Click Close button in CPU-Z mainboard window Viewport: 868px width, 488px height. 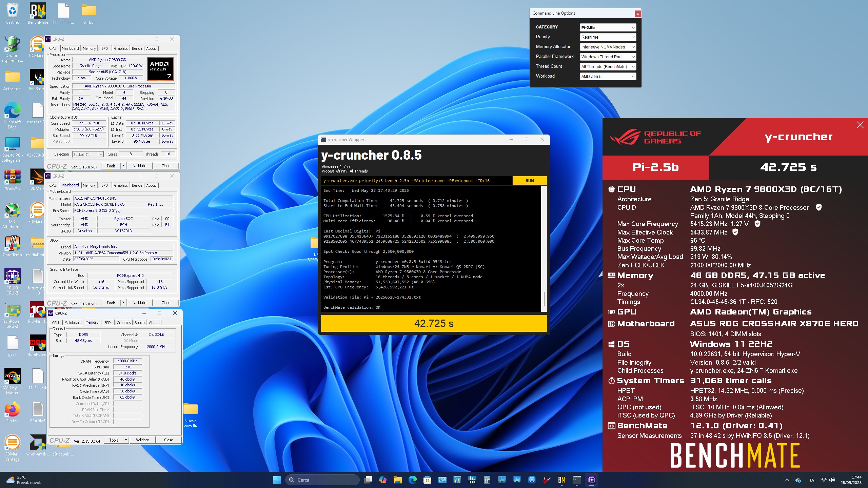166,303
